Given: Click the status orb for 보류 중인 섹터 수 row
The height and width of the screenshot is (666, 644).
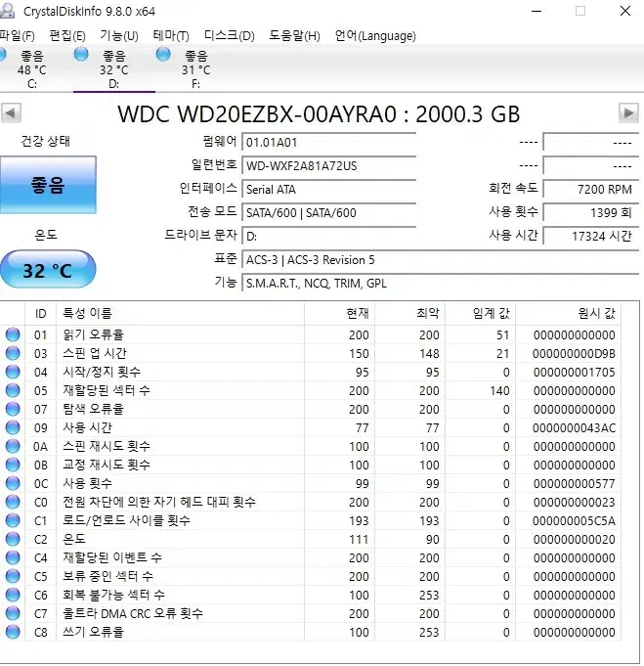Looking at the screenshot, I should point(13,576).
